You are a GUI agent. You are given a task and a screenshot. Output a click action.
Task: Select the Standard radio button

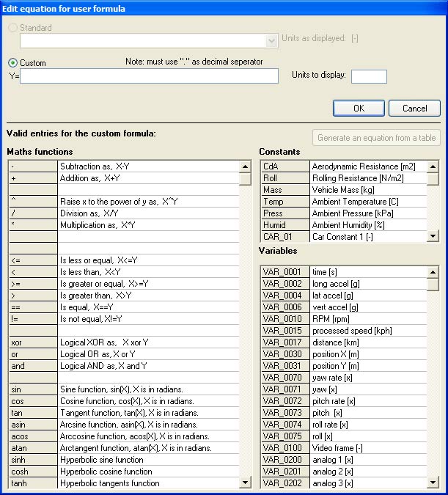[x=12, y=28]
